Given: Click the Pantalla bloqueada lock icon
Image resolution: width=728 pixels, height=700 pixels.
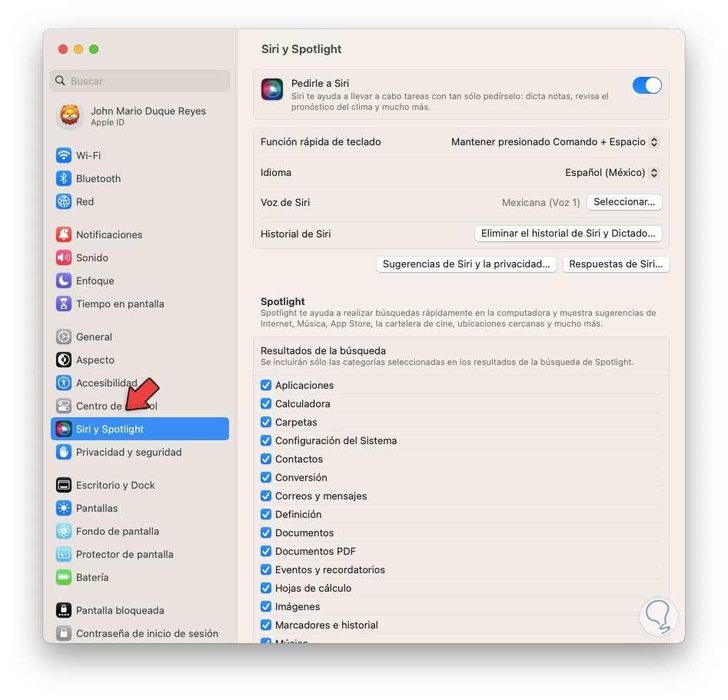Looking at the screenshot, I should point(64,610).
